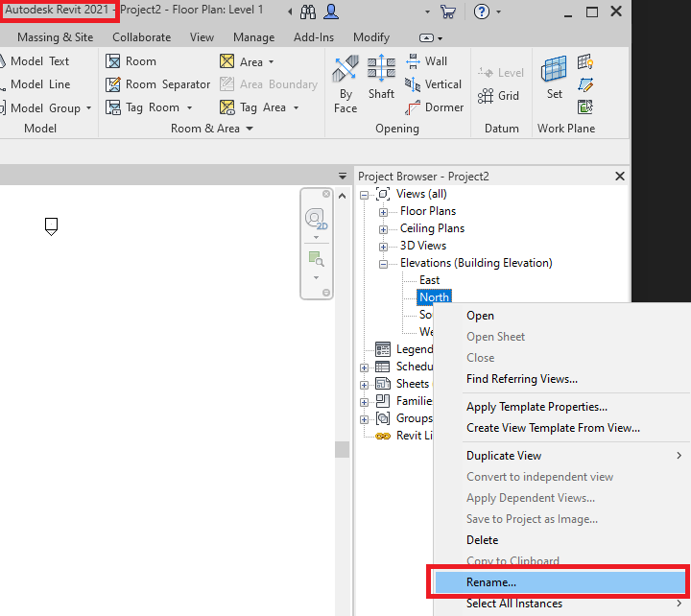691x616 pixels.
Task: Expand the Ceiling Plans tree node
Action: pyautogui.click(x=383, y=229)
